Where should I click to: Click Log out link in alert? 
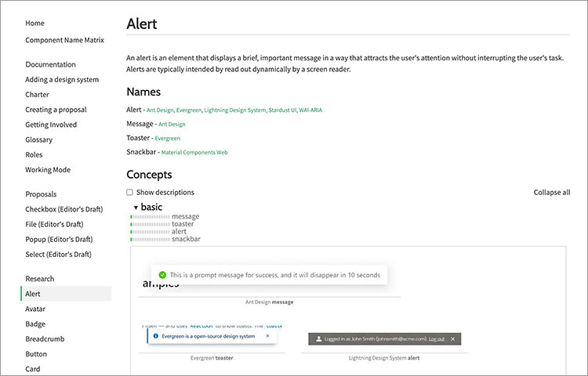[x=437, y=339]
